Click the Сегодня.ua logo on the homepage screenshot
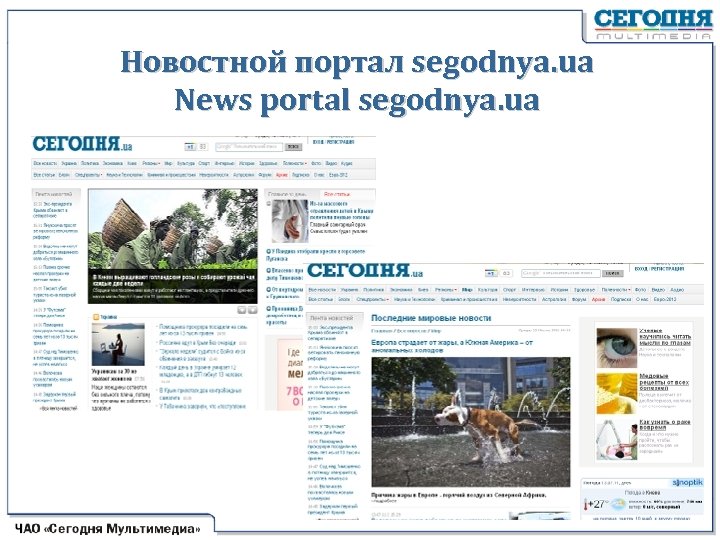Viewport: 720px width, 540px height. click(x=82, y=144)
